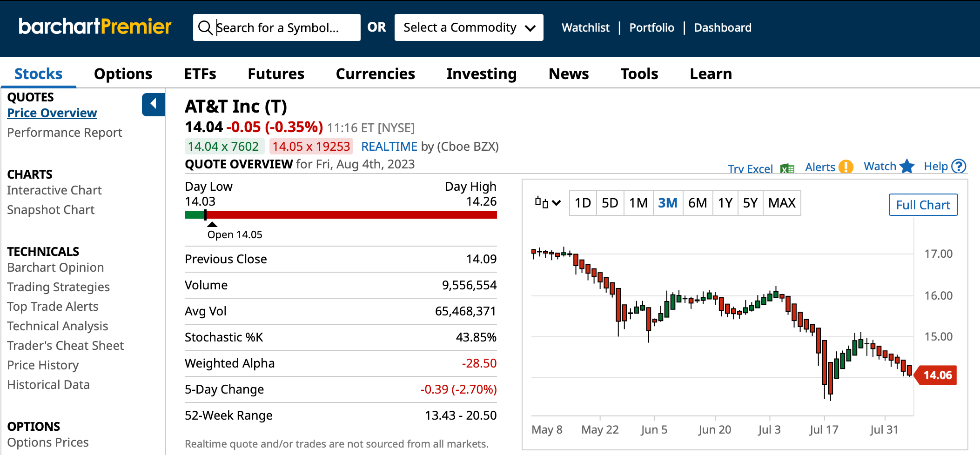The image size is (980, 455).
Task: Switch to the Futures tab
Action: point(276,74)
